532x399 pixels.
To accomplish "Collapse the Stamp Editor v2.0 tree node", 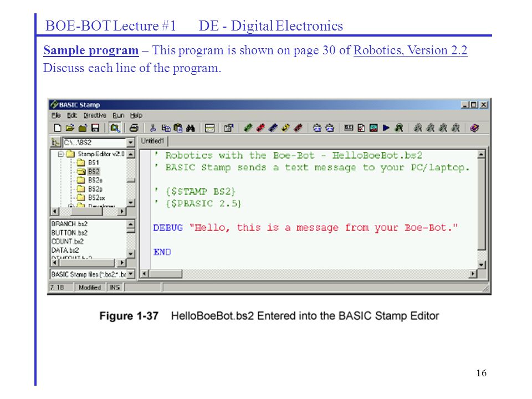I will coord(61,154).
